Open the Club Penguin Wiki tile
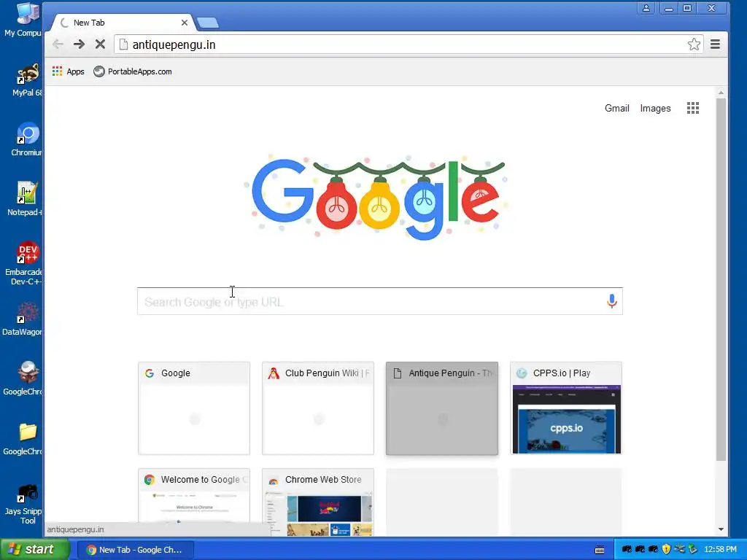The height and width of the screenshot is (560, 747). coord(318,408)
